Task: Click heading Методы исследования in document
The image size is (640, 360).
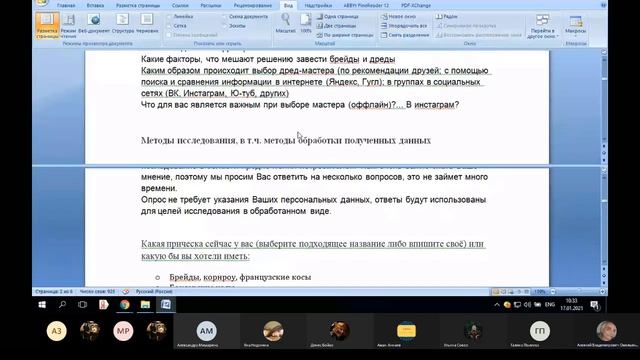Action: (x=286, y=140)
